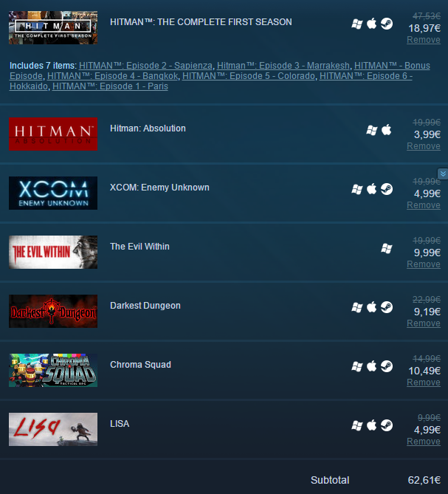The height and width of the screenshot is (494, 448).
Task: Open the Chroma Squad game title
Action: 140,365
